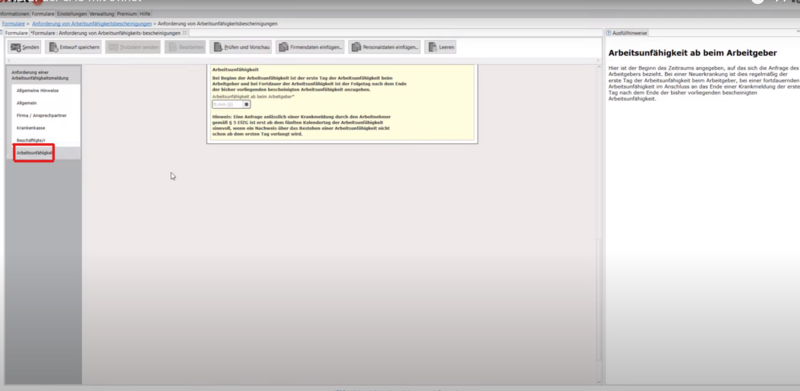This screenshot has height=391, width=800.
Task: Click the Ausfüllhinweise help icon
Action: coord(609,33)
